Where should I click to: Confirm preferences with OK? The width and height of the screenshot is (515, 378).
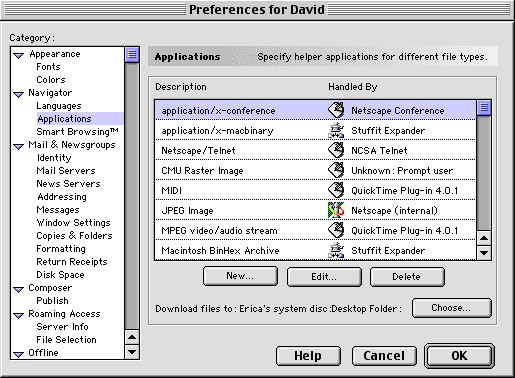[x=459, y=356]
